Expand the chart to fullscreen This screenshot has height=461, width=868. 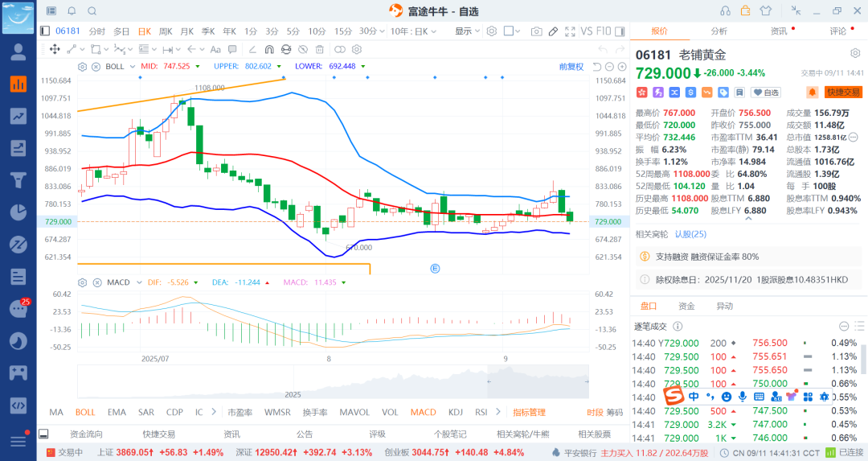570,31
